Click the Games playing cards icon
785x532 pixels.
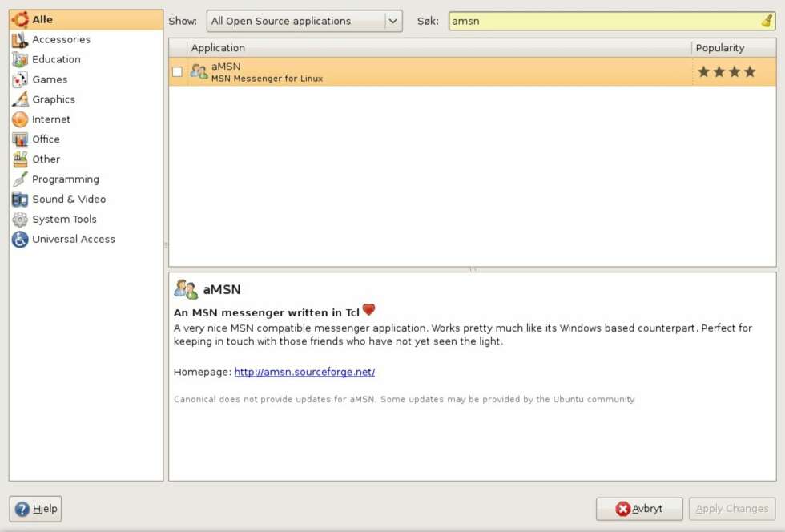[20, 79]
